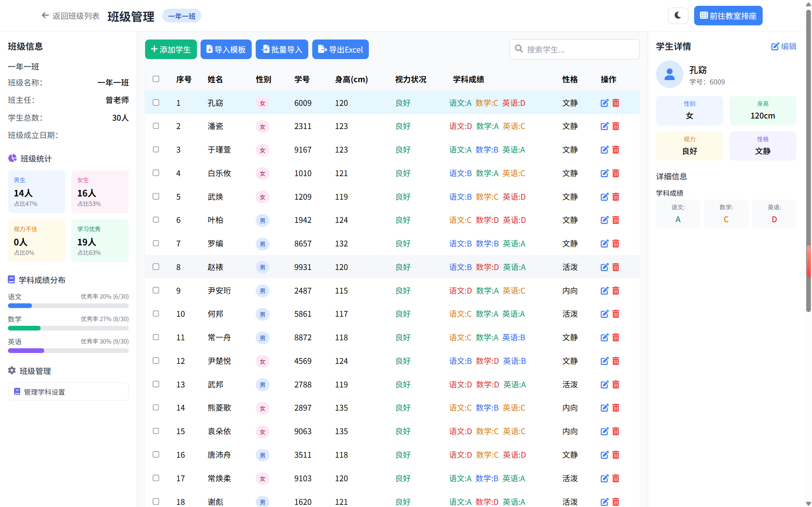Image resolution: width=812 pixels, height=507 pixels.
Task: Click 导出Excel button
Action: [x=340, y=49]
